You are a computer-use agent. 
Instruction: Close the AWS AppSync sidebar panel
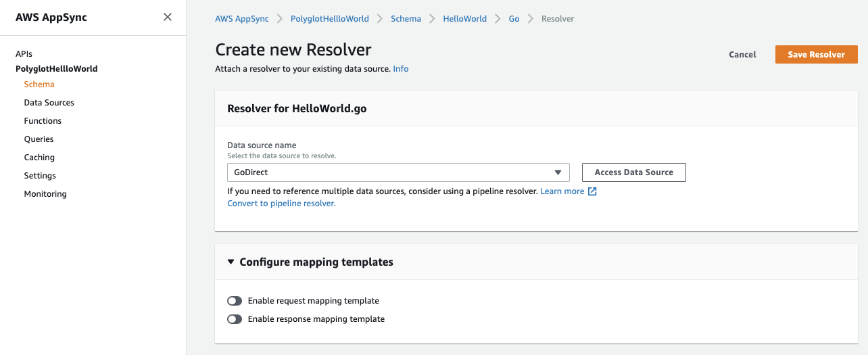pos(168,17)
